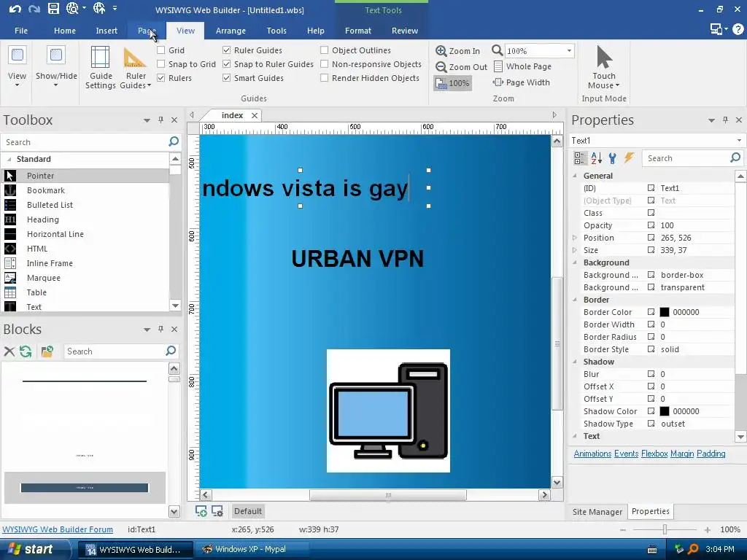The image size is (747, 560).
Task: Select the Table tool
Action: click(85, 293)
